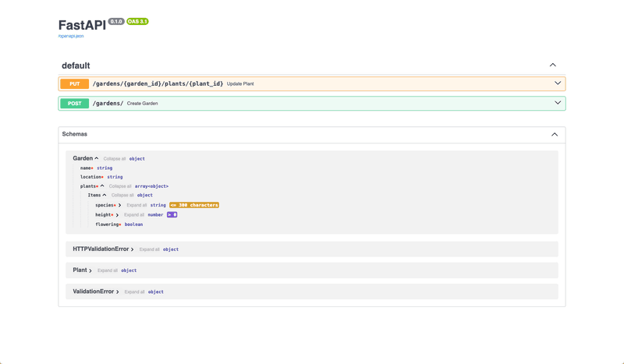Collapse the Schemas section chevron

555,135
